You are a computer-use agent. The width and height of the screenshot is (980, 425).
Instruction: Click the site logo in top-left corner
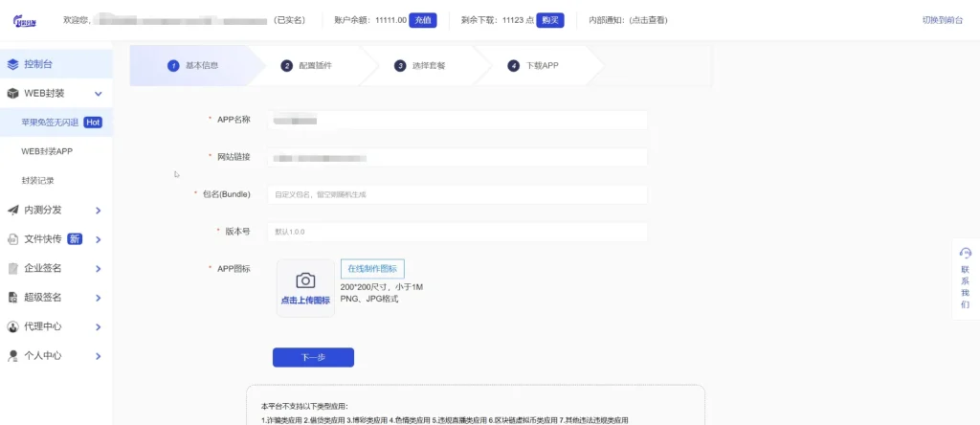tap(24, 20)
